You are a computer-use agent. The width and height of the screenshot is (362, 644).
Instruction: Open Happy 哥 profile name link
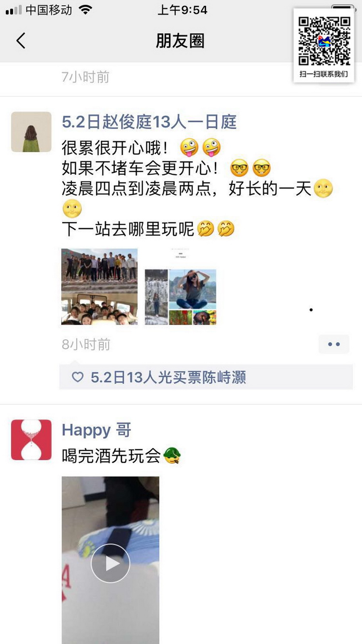coord(96,430)
